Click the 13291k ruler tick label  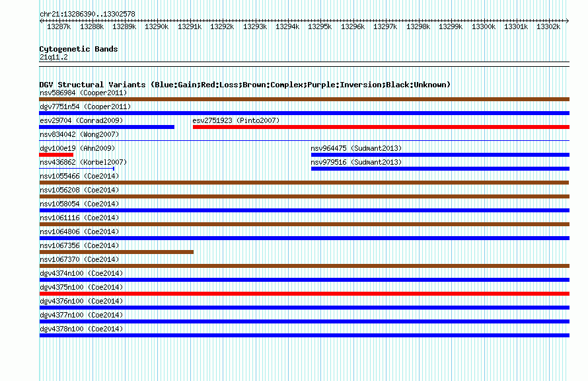coord(190,26)
